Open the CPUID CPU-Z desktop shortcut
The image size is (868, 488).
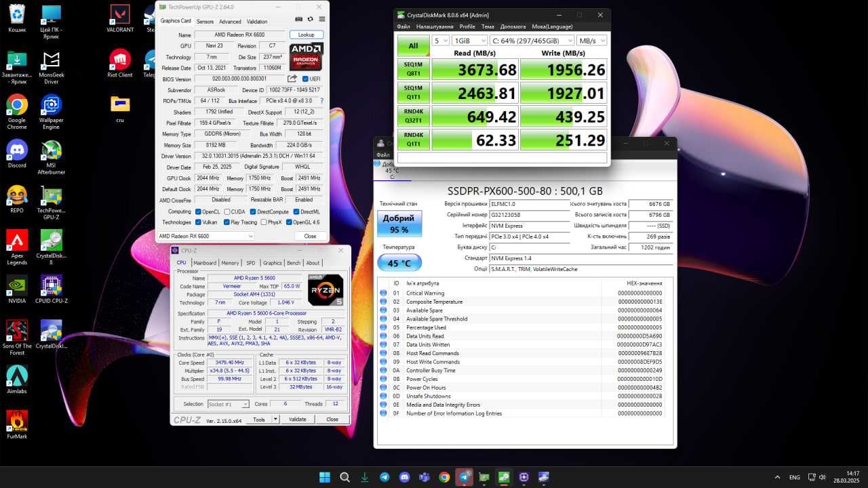click(x=52, y=289)
